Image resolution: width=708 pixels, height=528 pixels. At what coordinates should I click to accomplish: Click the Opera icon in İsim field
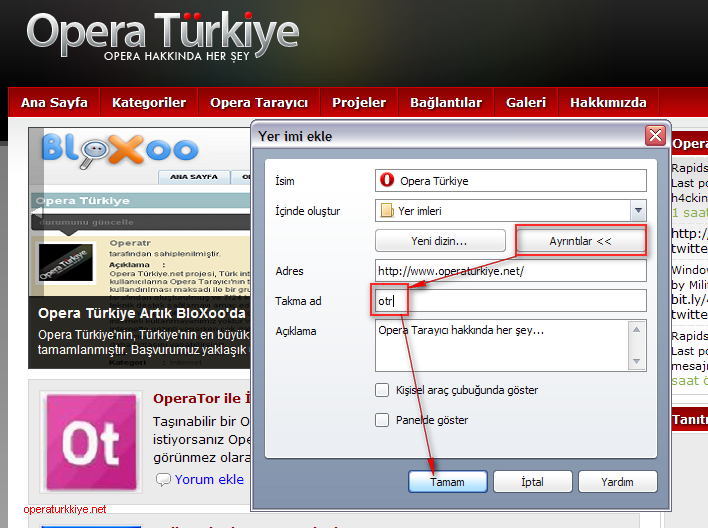click(x=387, y=180)
